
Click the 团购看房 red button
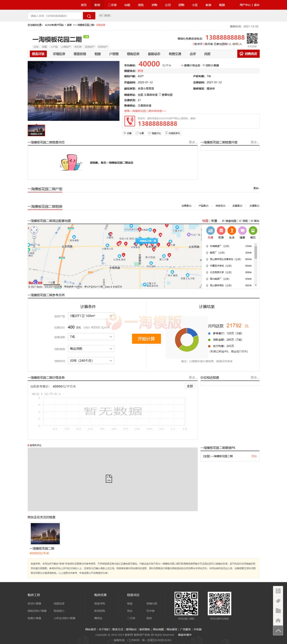tap(248, 54)
